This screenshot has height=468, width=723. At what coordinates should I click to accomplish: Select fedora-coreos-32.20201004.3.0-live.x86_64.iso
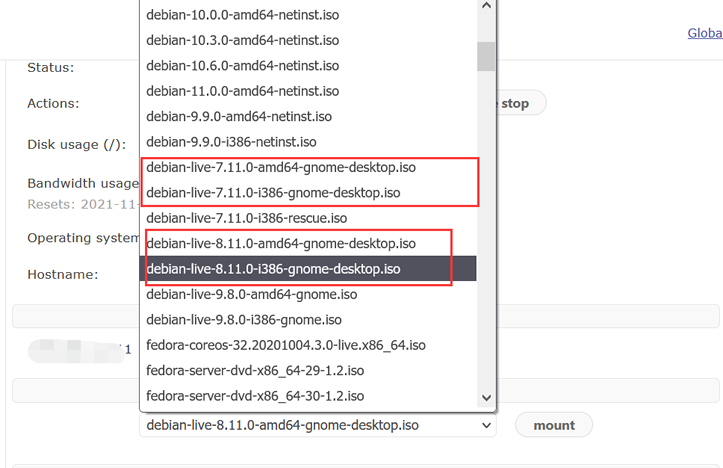(x=308, y=344)
